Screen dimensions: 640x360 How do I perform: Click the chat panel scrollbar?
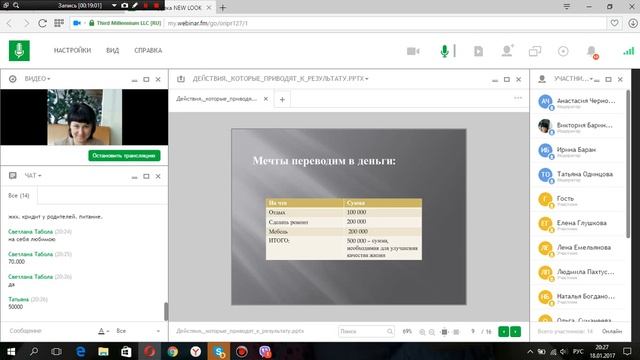(166, 311)
